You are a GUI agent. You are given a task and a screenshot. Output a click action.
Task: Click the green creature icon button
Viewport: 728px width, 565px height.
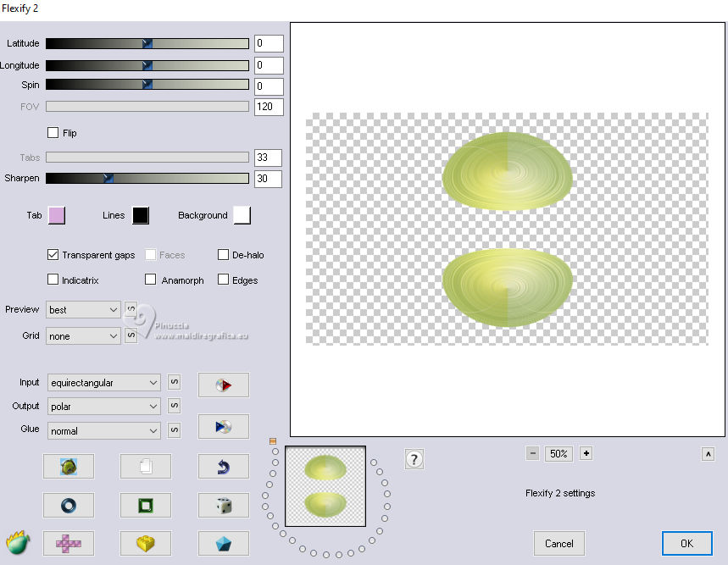coord(69,466)
